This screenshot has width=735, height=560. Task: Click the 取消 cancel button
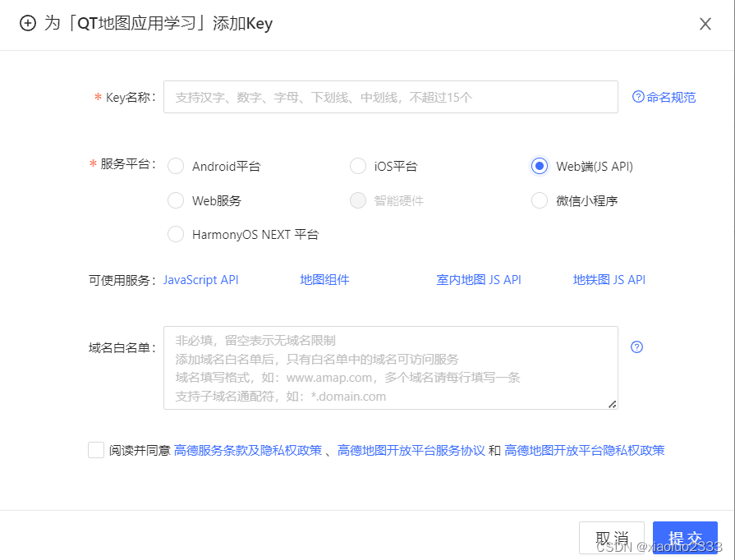[613, 535]
